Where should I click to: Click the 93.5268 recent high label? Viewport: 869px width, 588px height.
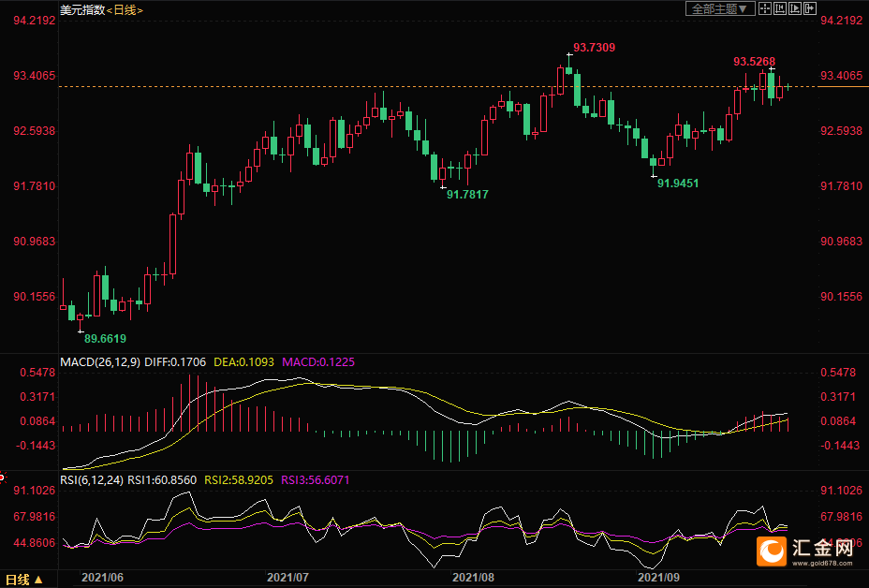(754, 62)
